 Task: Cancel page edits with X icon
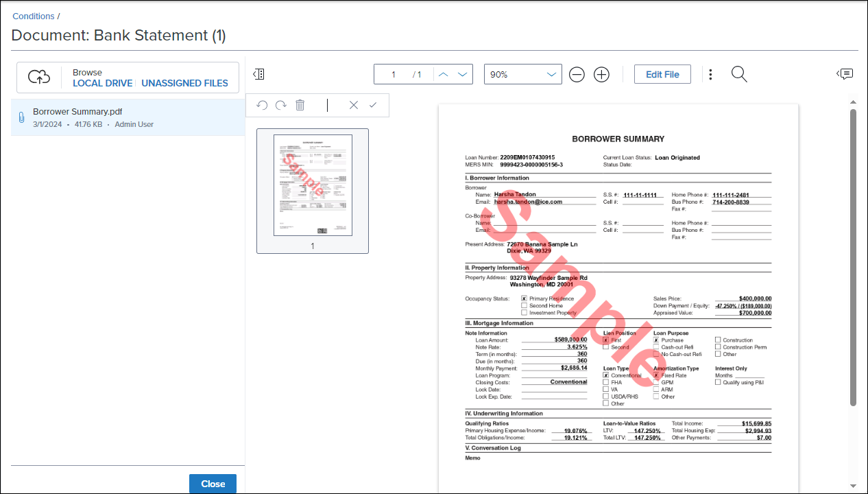pos(354,105)
